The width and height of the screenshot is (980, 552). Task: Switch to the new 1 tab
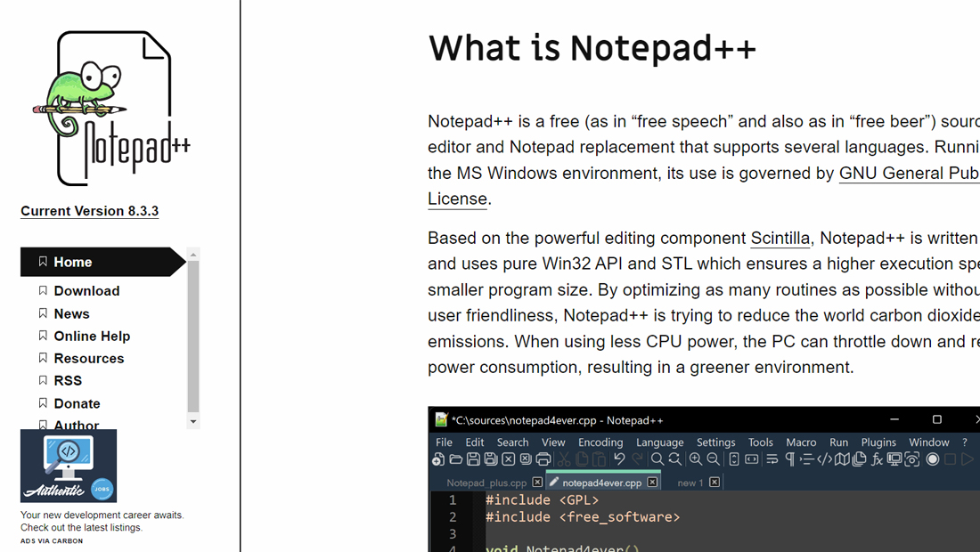tap(690, 483)
